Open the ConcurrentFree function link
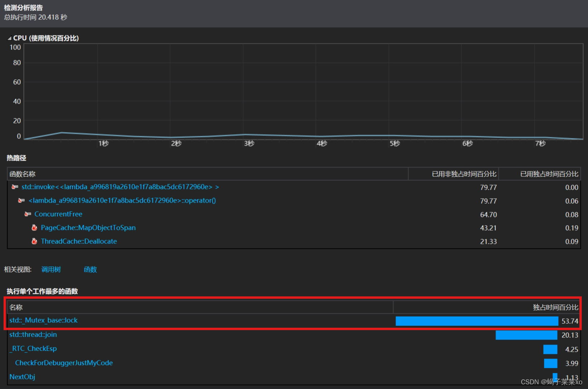The height and width of the screenshot is (389, 588). 58,214
